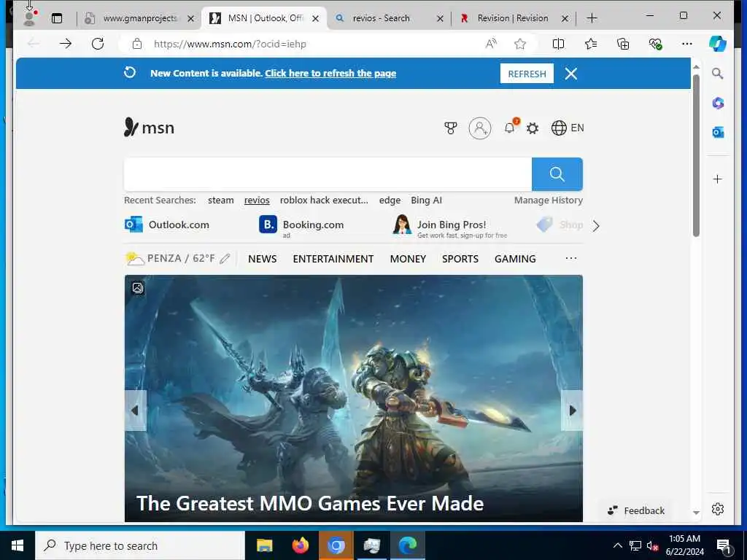Image resolution: width=747 pixels, height=560 pixels.
Task: Click the blue MSN search button
Action: pyautogui.click(x=557, y=174)
